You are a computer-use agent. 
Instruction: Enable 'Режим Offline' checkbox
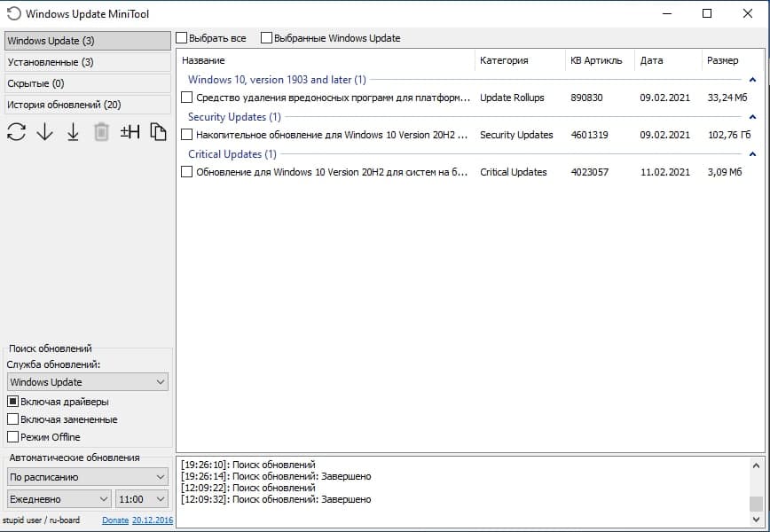click(x=12, y=437)
